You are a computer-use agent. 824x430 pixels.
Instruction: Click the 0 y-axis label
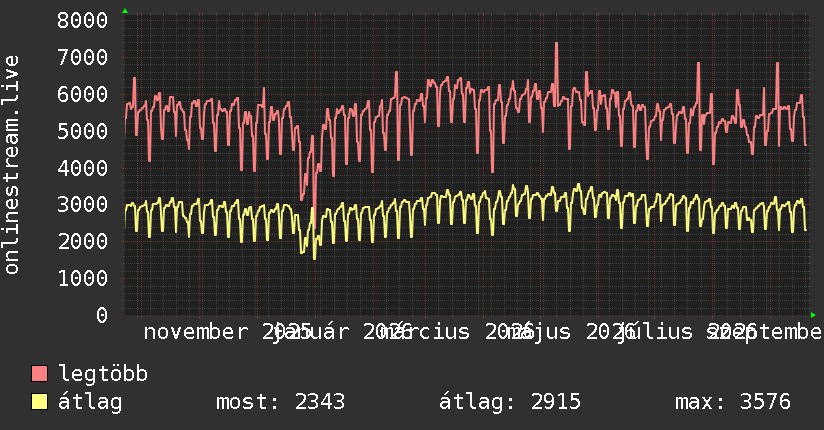coord(102,315)
